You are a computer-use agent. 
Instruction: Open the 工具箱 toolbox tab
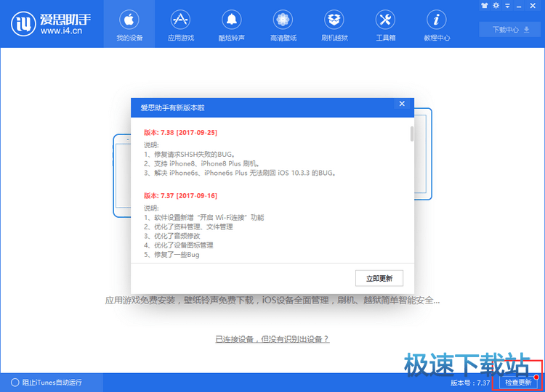point(385,24)
